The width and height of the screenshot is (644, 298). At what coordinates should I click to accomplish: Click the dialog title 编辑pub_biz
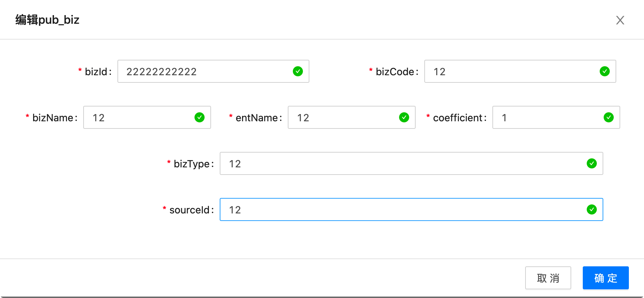coord(47,20)
